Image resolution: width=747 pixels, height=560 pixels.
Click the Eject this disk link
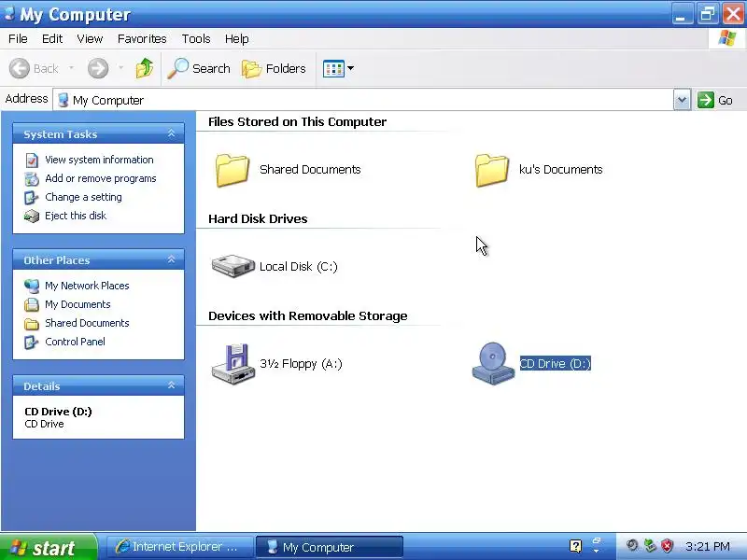(76, 216)
